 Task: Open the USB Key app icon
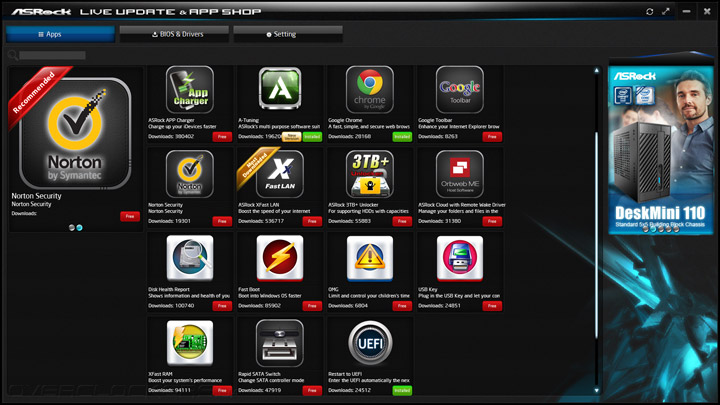click(x=460, y=258)
